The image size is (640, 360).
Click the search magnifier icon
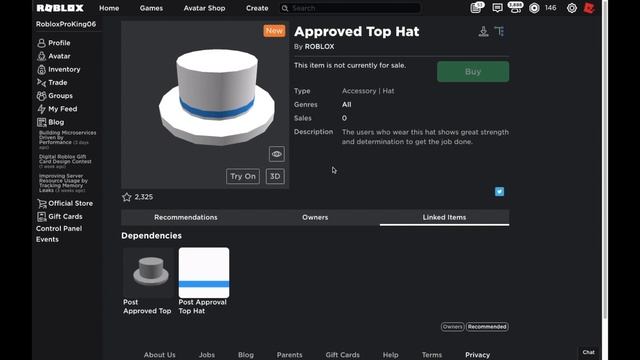click(285, 8)
